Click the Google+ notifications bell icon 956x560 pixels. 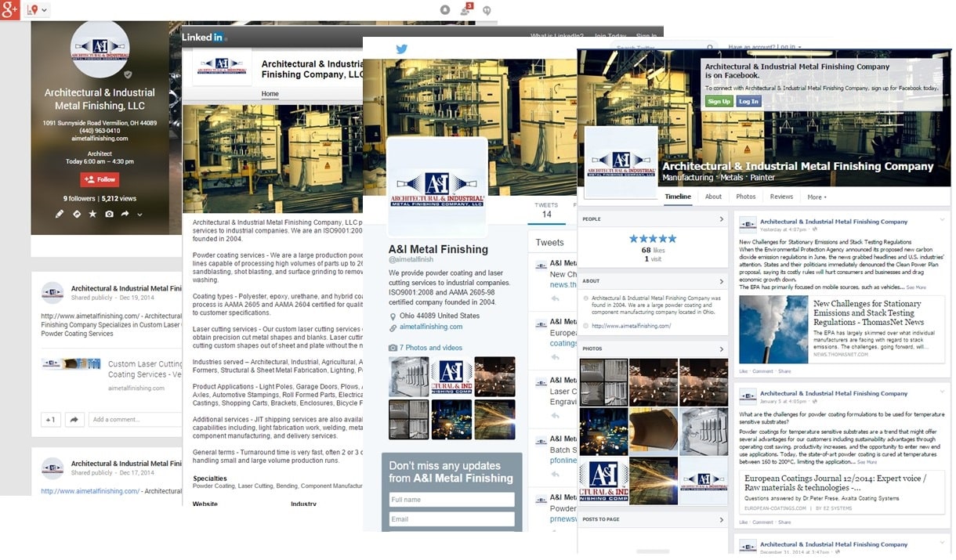(445, 10)
